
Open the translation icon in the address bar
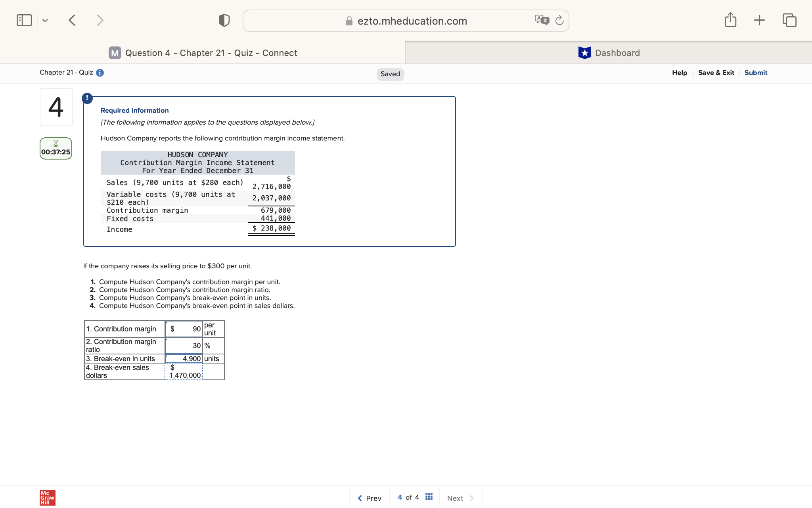[542, 20]
